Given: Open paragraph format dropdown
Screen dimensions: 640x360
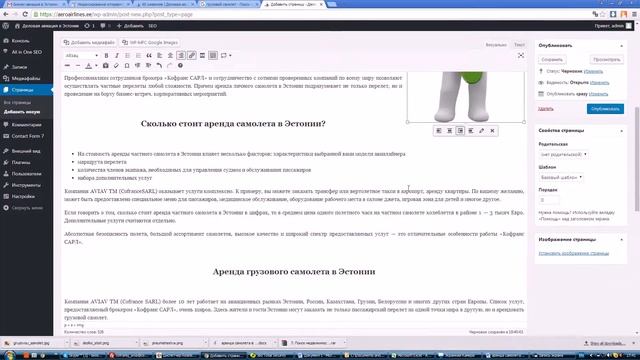Looking at the screenshot, I should [x=82, y=56].
